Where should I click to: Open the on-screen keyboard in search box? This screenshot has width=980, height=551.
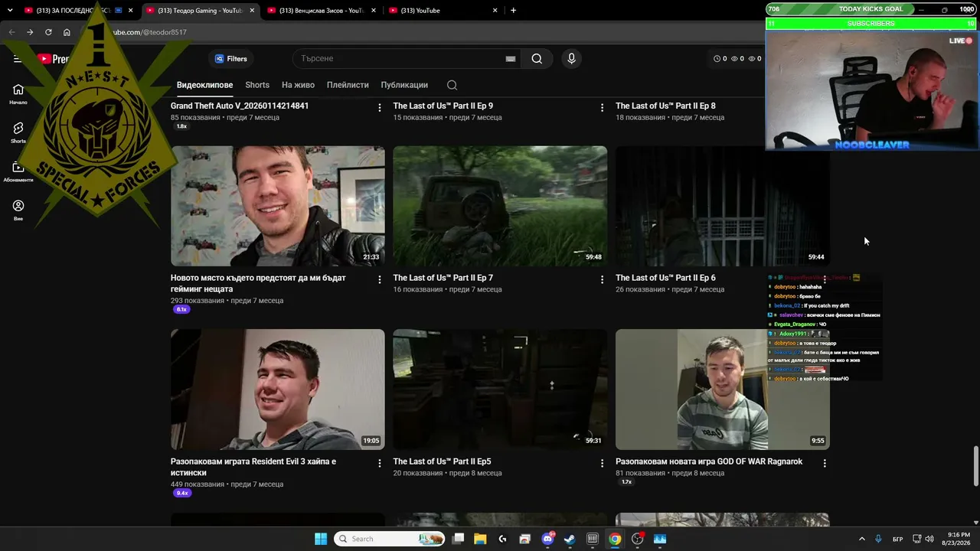tap(511, 59)
